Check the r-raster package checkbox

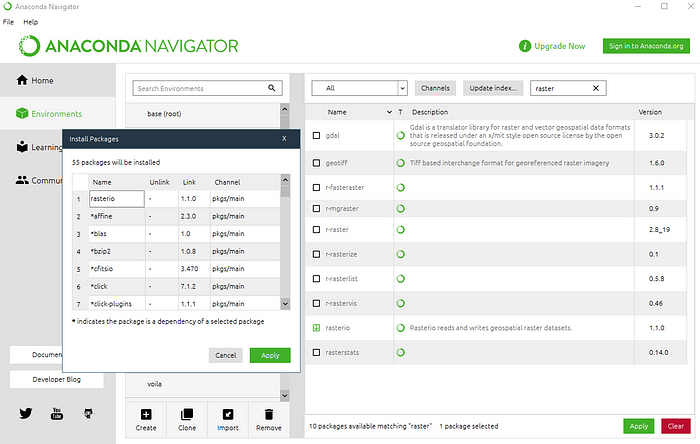317,229
